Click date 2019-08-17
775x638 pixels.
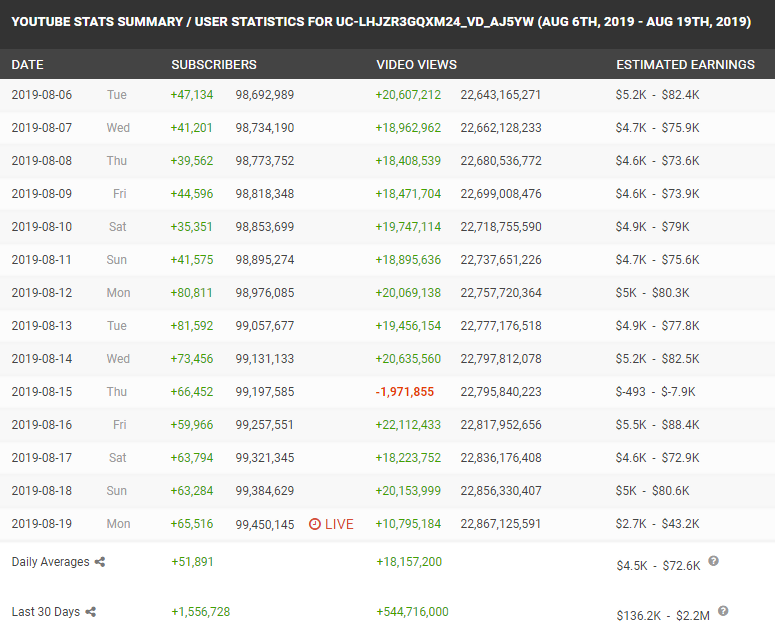click(x=42, y=458)
